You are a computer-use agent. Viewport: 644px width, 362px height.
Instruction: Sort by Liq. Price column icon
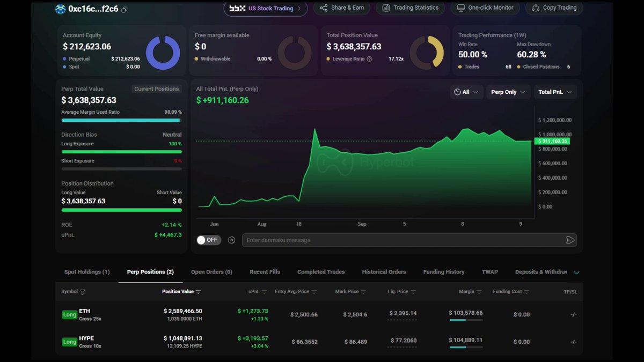413,292
